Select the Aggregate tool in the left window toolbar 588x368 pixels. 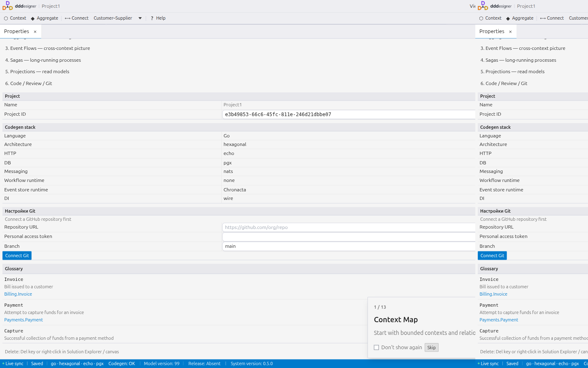[x=45, y=18]
